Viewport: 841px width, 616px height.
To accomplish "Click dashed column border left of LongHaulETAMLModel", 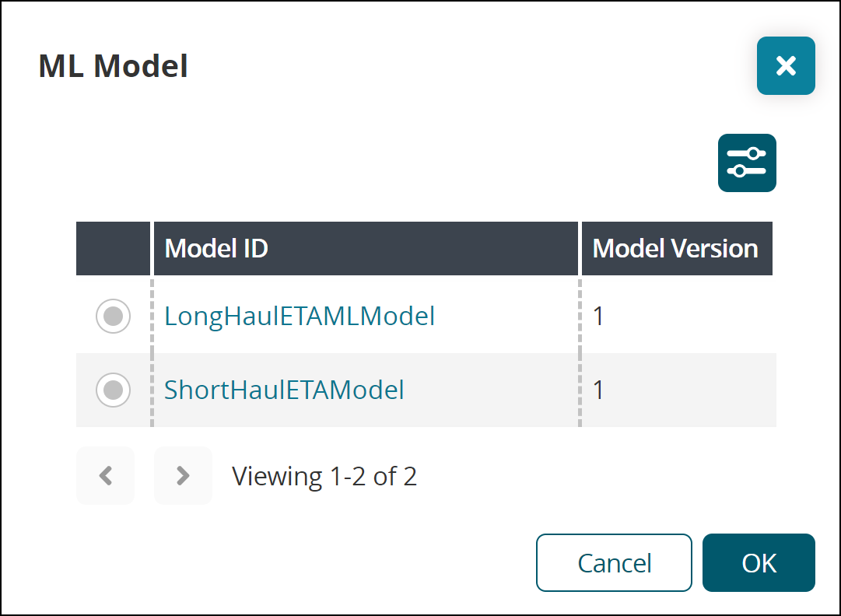I will point(152,316).
